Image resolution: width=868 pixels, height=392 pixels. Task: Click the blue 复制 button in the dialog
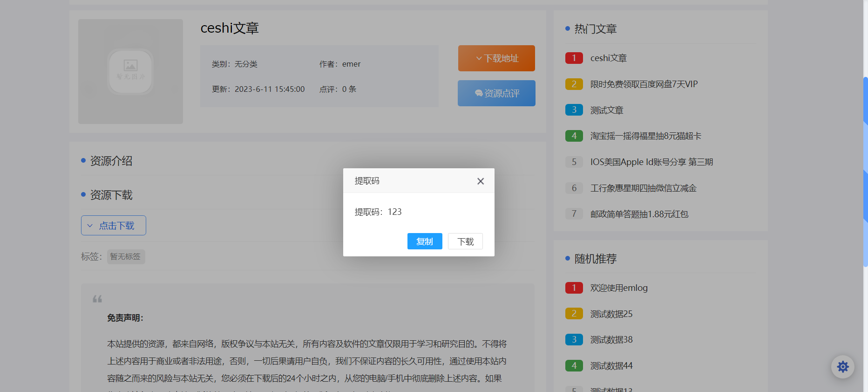424,241
